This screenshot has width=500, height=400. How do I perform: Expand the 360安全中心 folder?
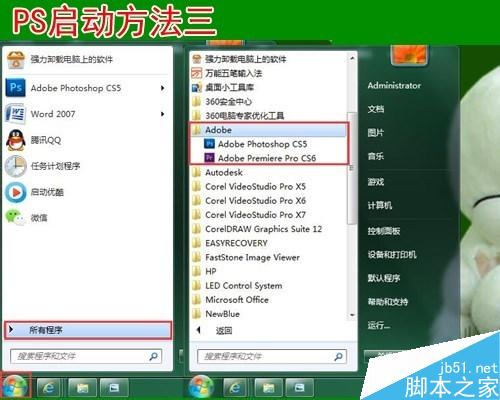point(269,102)
